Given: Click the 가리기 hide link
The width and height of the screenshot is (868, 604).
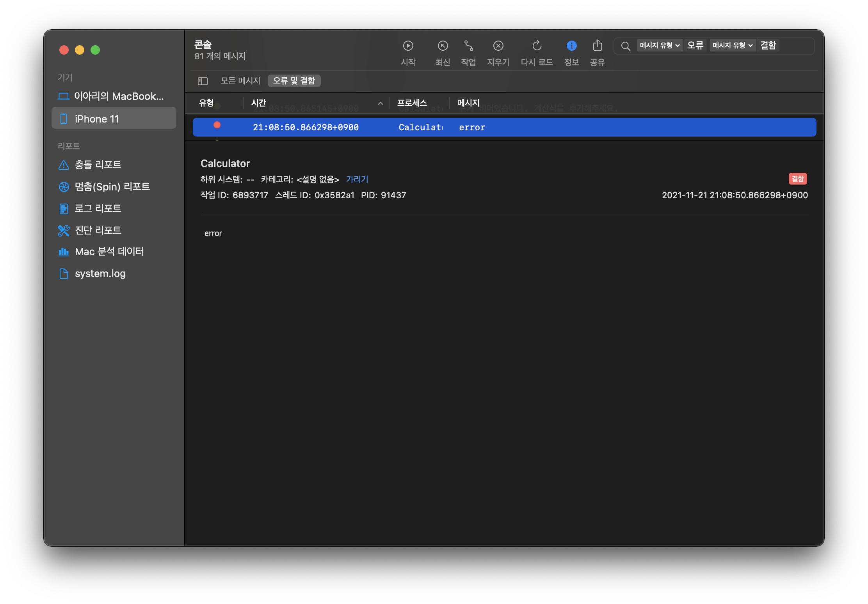Looking at the screenshot, I should pos(357,179).
